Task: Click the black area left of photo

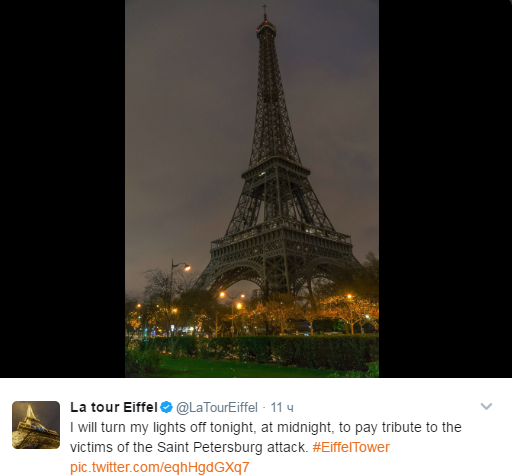Action: tap(62, 189)
